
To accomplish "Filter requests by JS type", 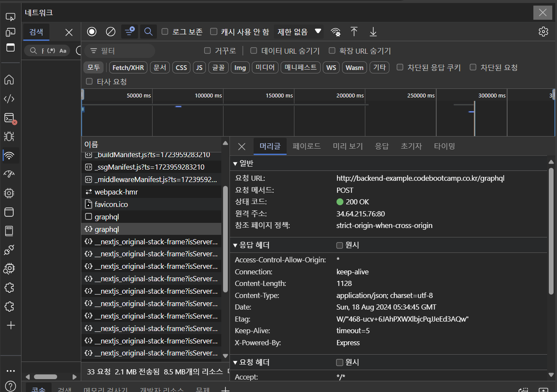I will [199, 67].
